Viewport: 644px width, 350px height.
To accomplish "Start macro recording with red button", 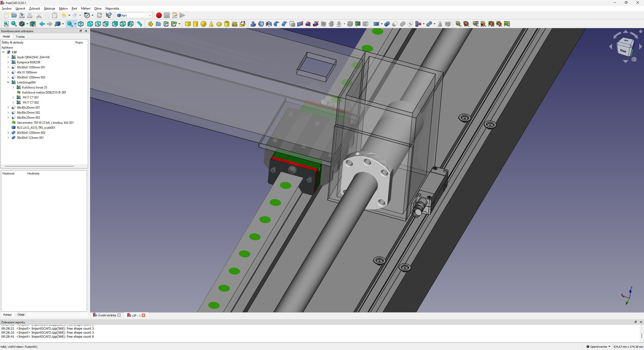I will tap(159, 15).
